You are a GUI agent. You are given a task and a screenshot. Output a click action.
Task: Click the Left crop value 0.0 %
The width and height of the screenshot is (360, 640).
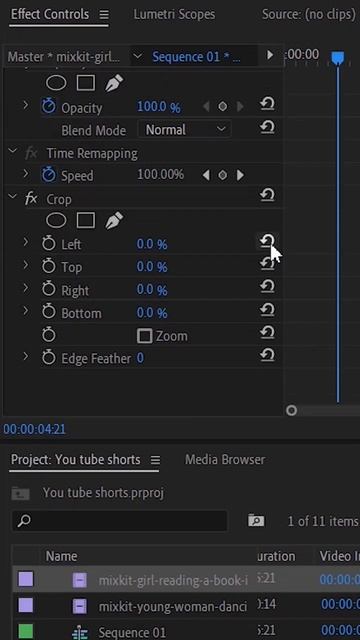[152, 244]
